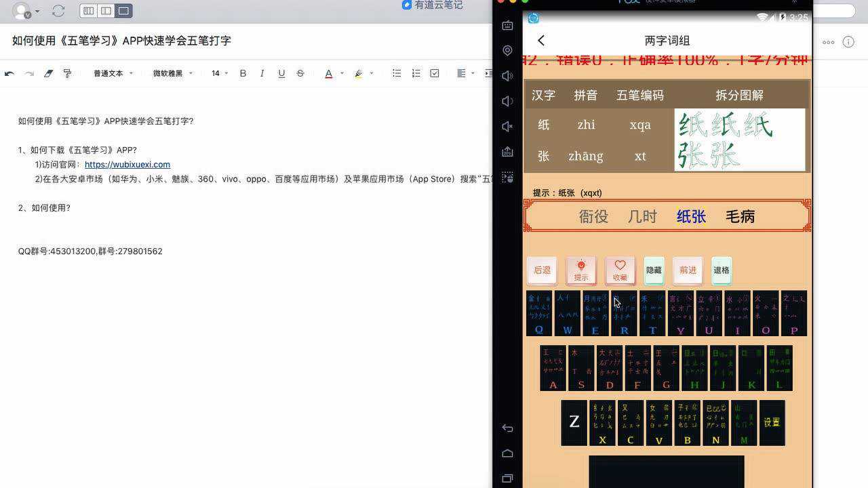This screenshot has height=488, width=868.
Task: Insert a bulleted list
Action: (x=397, y=73)
